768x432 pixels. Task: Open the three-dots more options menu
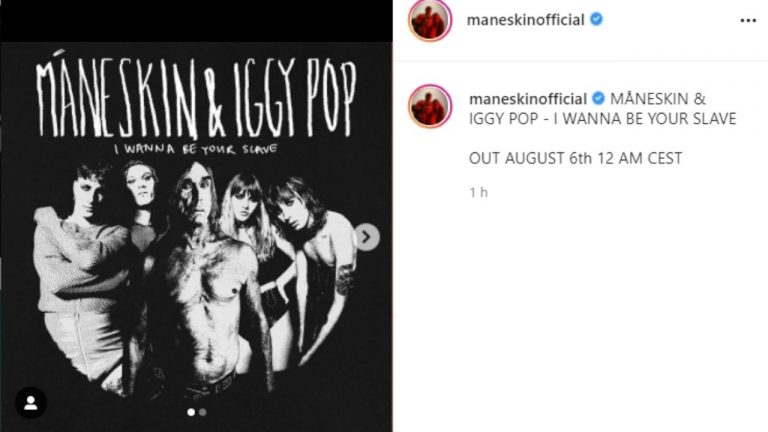tap(748, 21)
